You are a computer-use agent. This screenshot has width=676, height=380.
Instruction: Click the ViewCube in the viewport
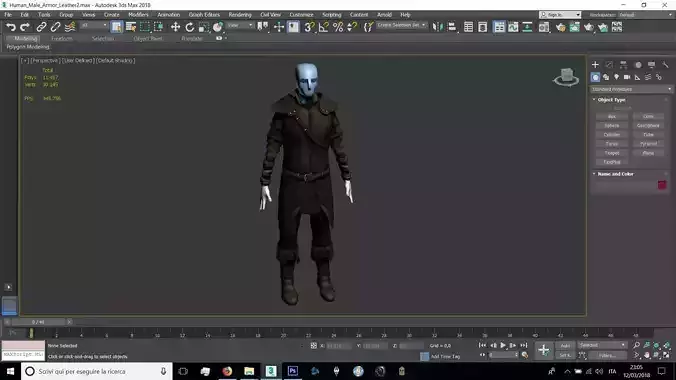(x=566, y=77)
